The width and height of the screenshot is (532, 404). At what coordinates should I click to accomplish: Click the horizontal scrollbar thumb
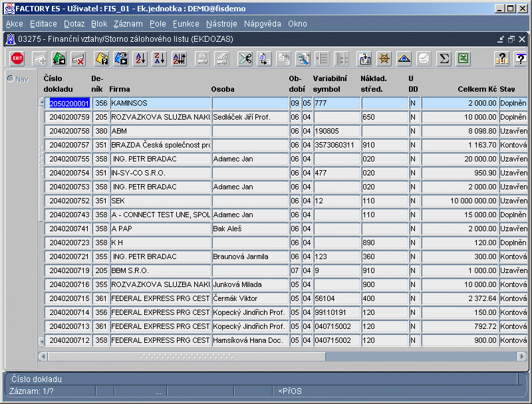tap(187, 357)
